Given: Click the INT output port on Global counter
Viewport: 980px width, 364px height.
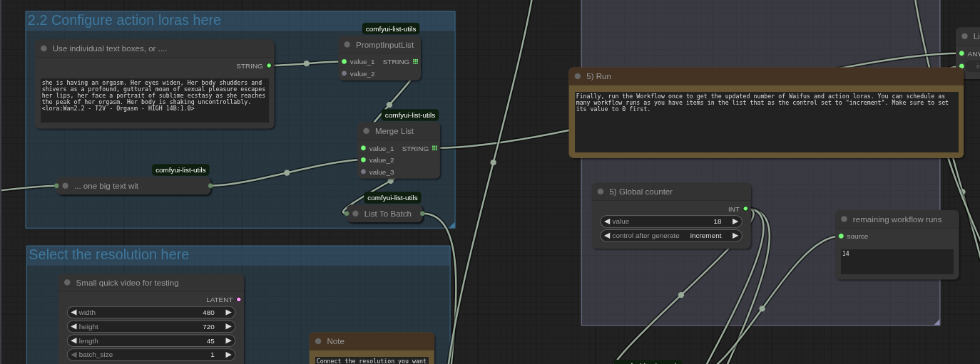Looking at the screenshot, I should point(745,209).
